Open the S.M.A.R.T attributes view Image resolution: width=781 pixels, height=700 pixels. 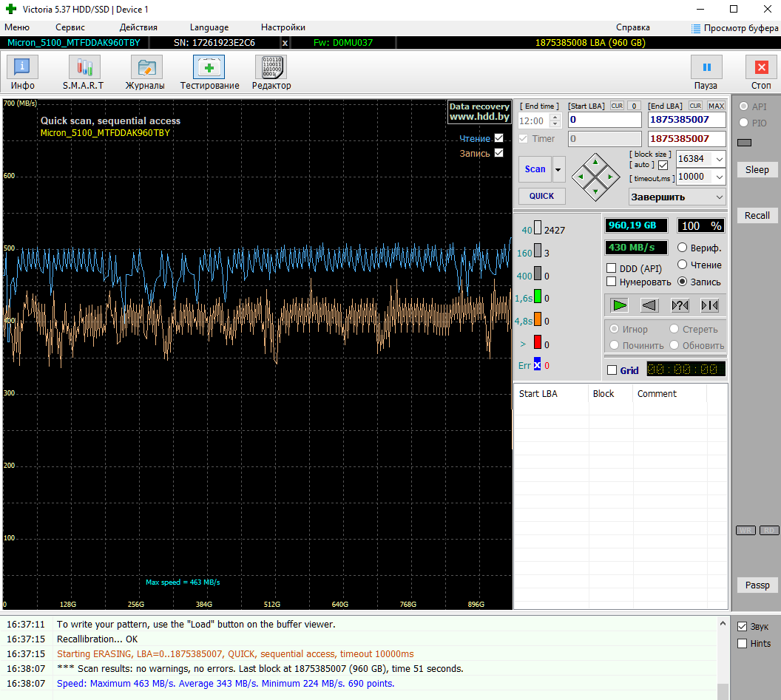pos(84,72)
